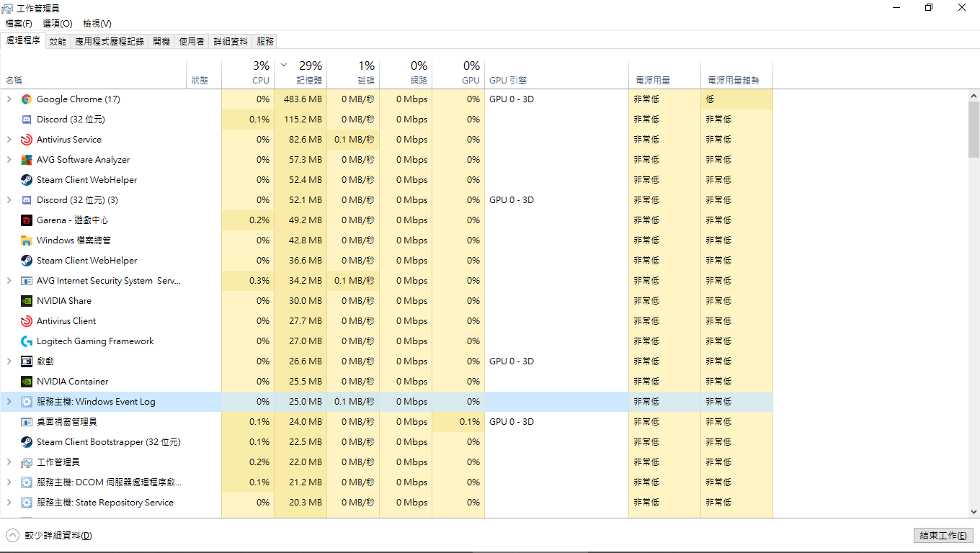Click the 低 power trend cell for Chrome
Image resolution: width=980 pixels, height=553 pixels.
pos(736,99)
